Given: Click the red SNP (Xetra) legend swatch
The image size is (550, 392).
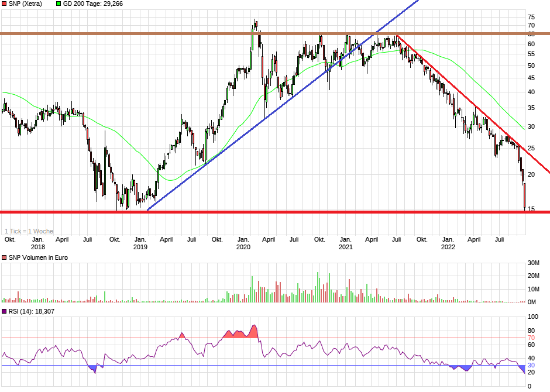Looking at the screenshot, I should (x=4, y=4).
